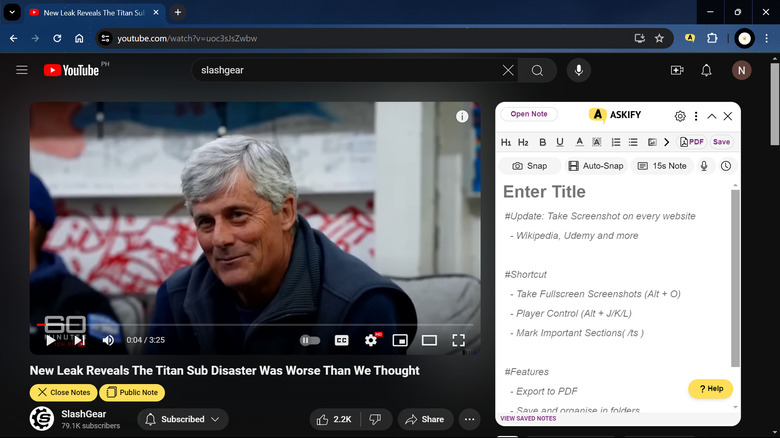Image resolution: width=780 pixels, height=438 pixels.
Task: Click the Close Notes button
Action: click(x=63, y=393)
